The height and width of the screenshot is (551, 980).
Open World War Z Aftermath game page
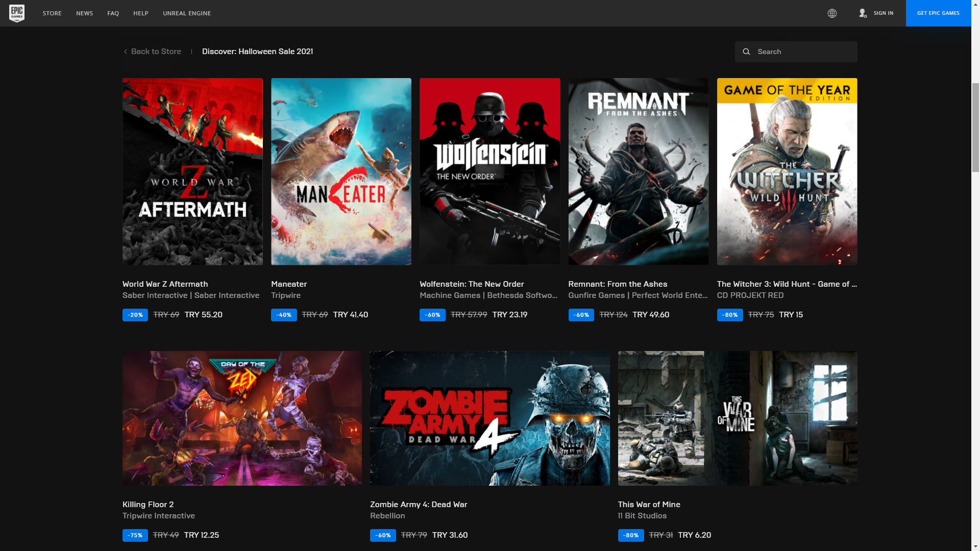(x=192, y=171)
